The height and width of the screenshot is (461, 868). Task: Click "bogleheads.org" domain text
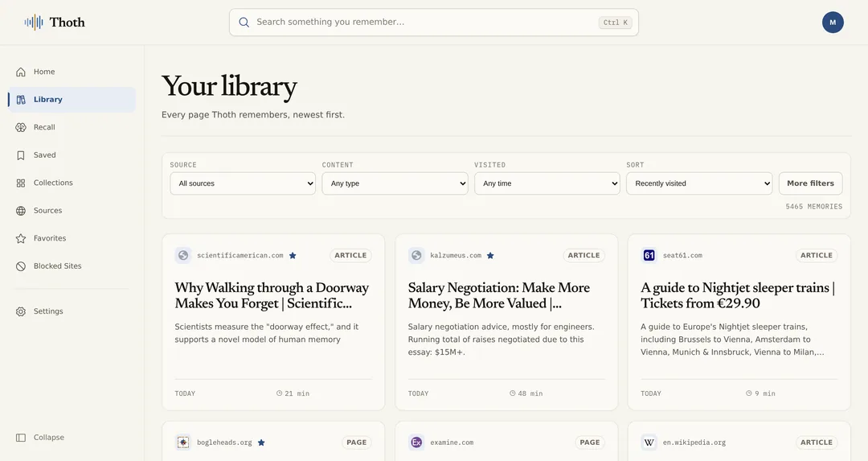(x=224, y=442)
